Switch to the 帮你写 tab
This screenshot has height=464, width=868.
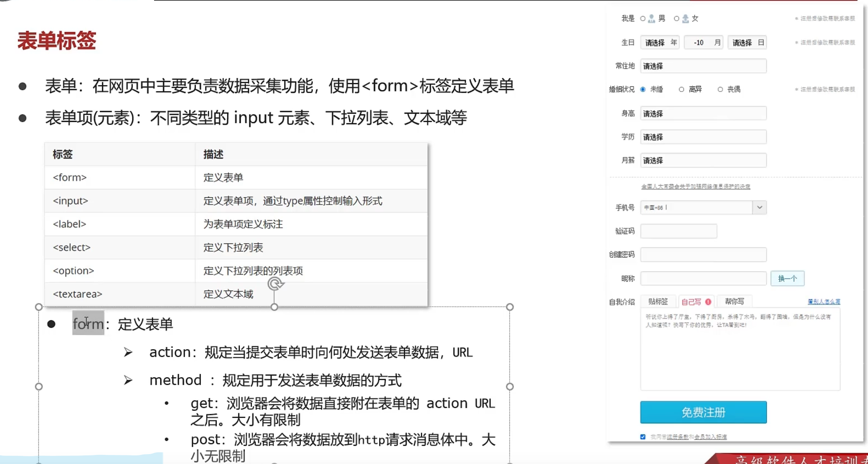[x=734, y=302]
